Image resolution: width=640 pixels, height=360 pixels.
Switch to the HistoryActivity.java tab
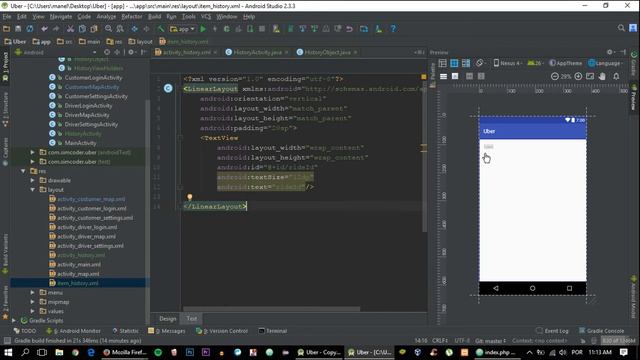click(257, 52)
